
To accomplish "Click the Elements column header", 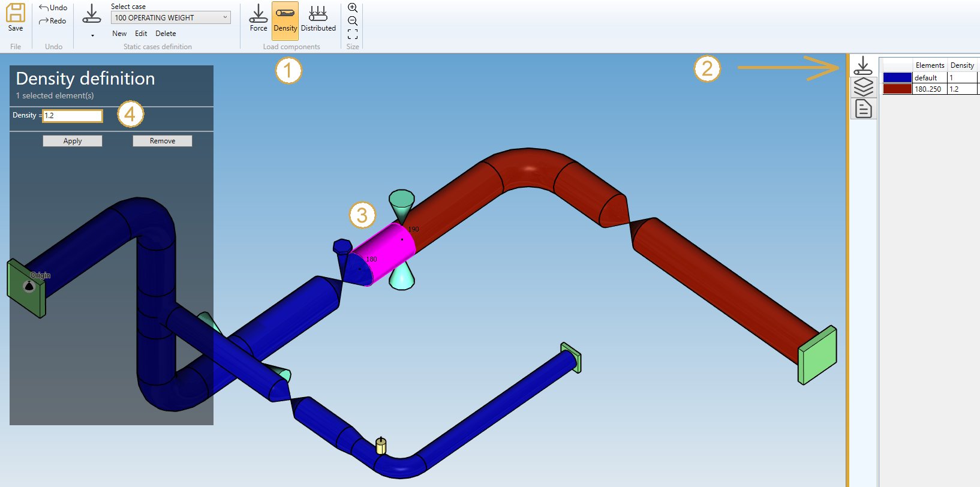I will 930,65.
